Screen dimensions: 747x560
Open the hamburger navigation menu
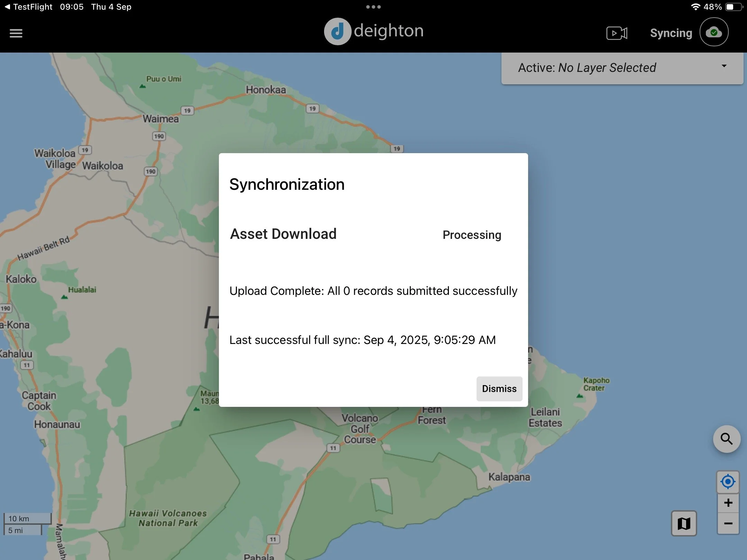point(16,33)
